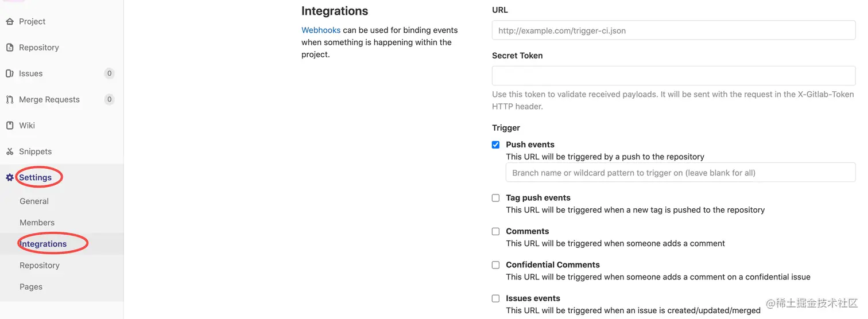Screen dimensions: 868x319
Task: Open General under Settings
Action: (x=34, y=201)
